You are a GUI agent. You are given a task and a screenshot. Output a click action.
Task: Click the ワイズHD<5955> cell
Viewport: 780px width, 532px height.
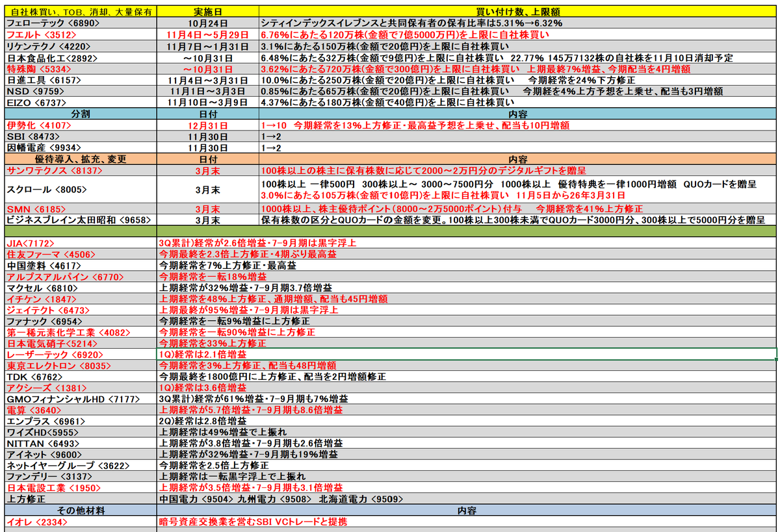click(x=81, y=433)
